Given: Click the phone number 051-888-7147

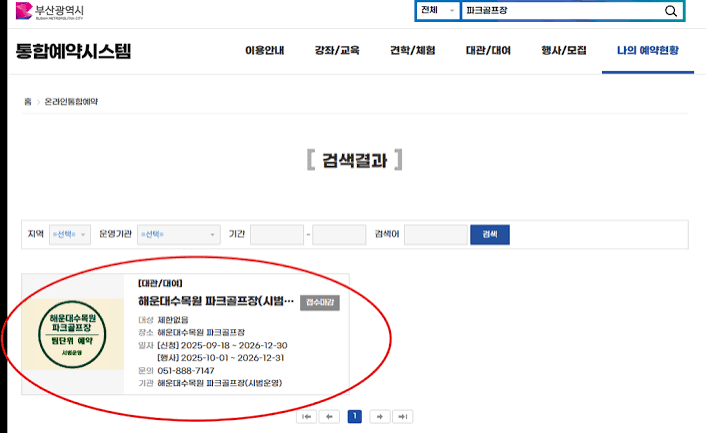Looking at the screenshot, I should 186,371.
